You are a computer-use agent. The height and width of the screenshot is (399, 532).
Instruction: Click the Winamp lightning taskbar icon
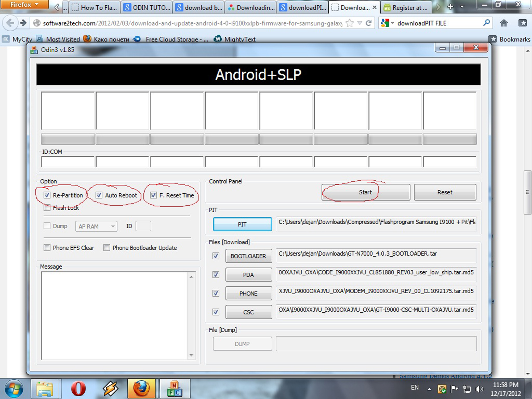pyautogui.click(x=110, y=389)
